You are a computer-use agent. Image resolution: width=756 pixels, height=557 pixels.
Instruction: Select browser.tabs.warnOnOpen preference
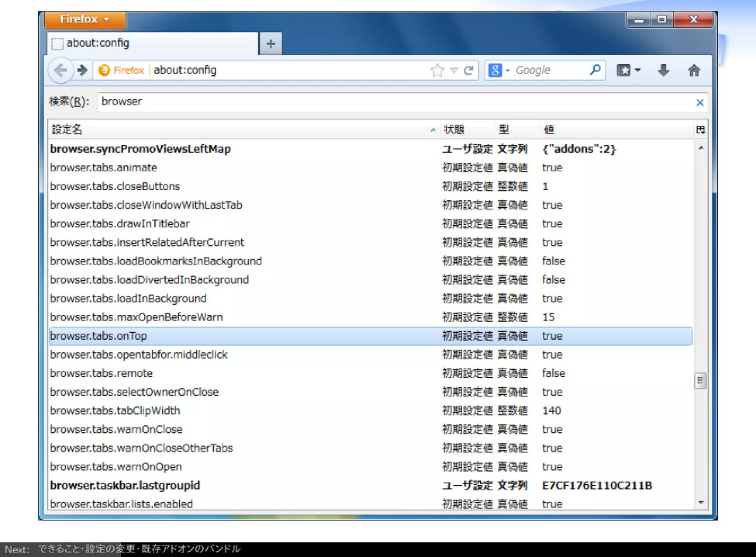[x=371, y=467]
